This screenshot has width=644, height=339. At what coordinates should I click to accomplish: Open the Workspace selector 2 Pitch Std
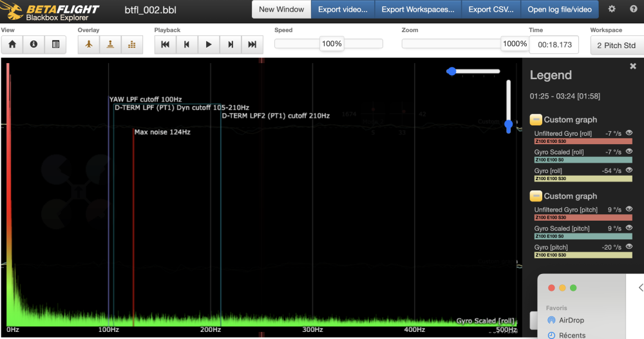pyautogui.click(x=616, y=45)
